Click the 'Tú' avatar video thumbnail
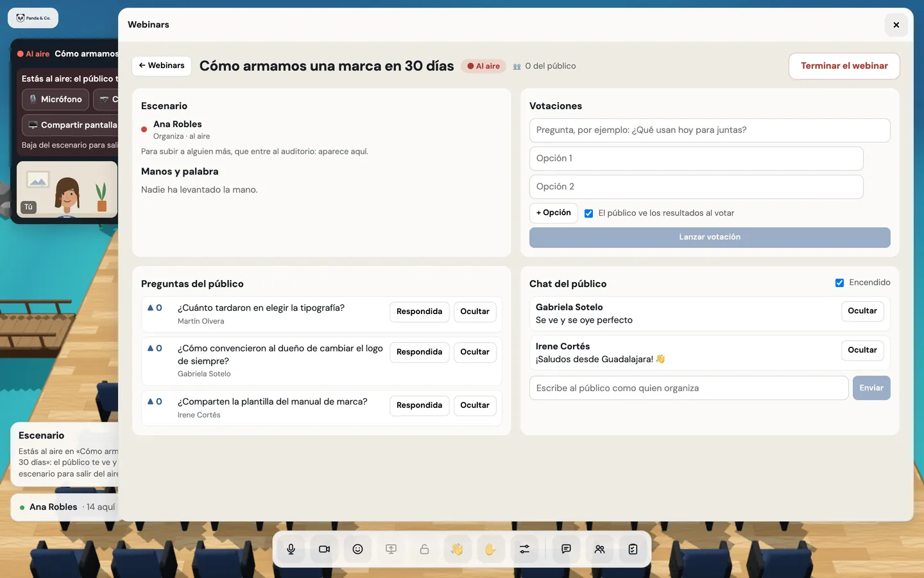Image resolution: width=924 pixels, height=578 pixels. tap(67, 189)
